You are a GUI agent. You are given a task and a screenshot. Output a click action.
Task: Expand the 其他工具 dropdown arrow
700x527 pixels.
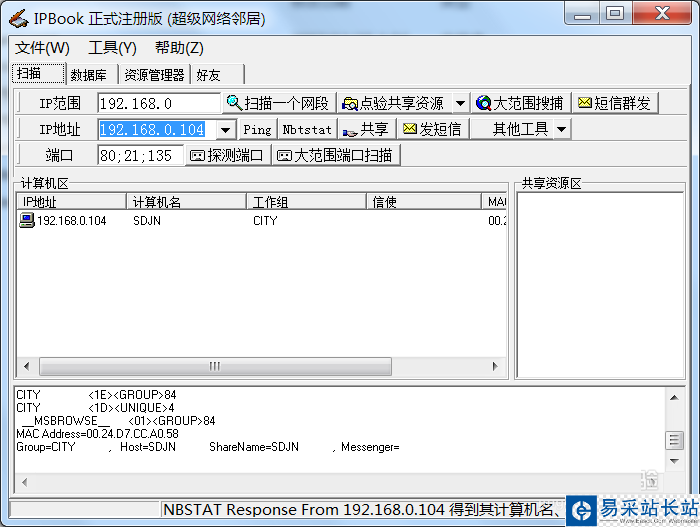(562, 130)
